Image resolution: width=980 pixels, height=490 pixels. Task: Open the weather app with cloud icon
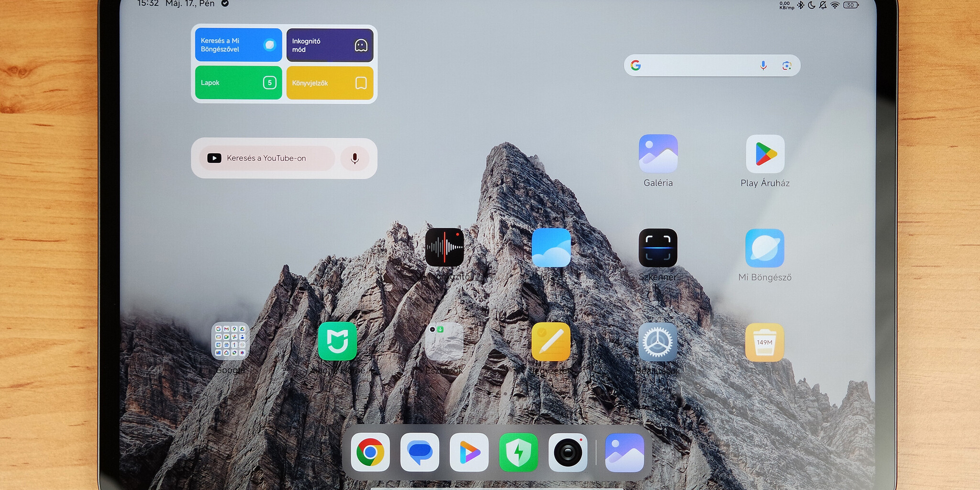pyautogui.click(x=551, y=247)
